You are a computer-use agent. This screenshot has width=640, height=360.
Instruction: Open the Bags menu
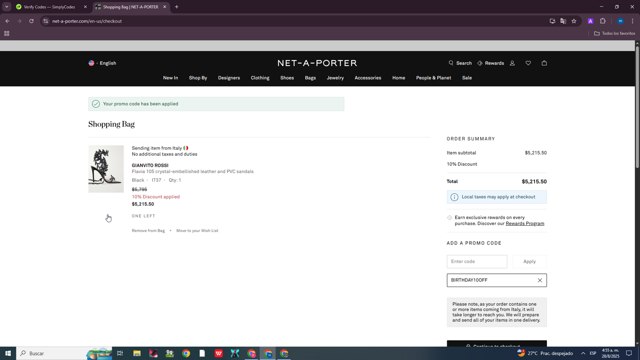(x=310, y=78)
